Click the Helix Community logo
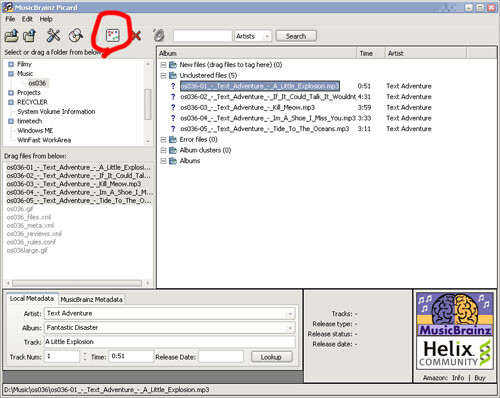Screen dimensions: 500x398 pyautogui.click(x=455, y=352)
